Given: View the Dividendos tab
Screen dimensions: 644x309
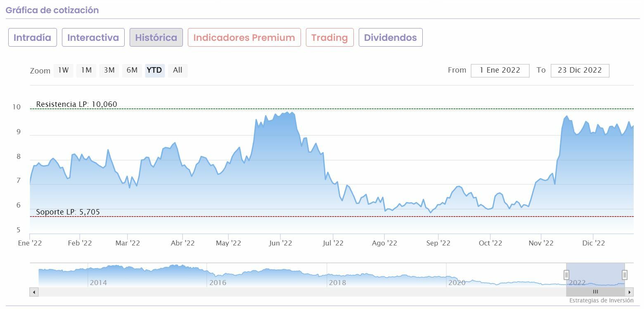Looking at the screenshot, I should point(390,38).
